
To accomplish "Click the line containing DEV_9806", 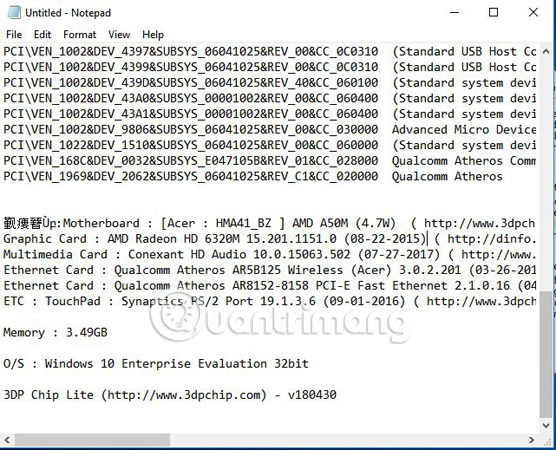I will 269,129.
